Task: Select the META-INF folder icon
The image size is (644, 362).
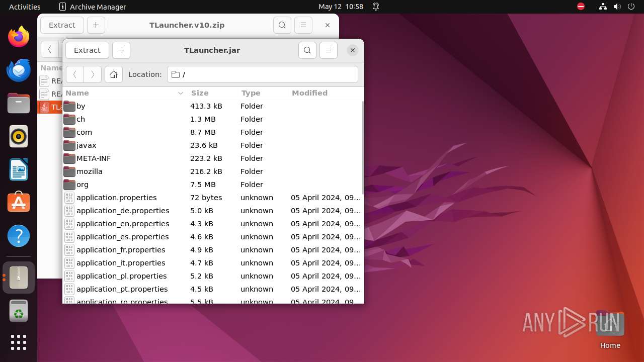Action: tap(69, 158)
